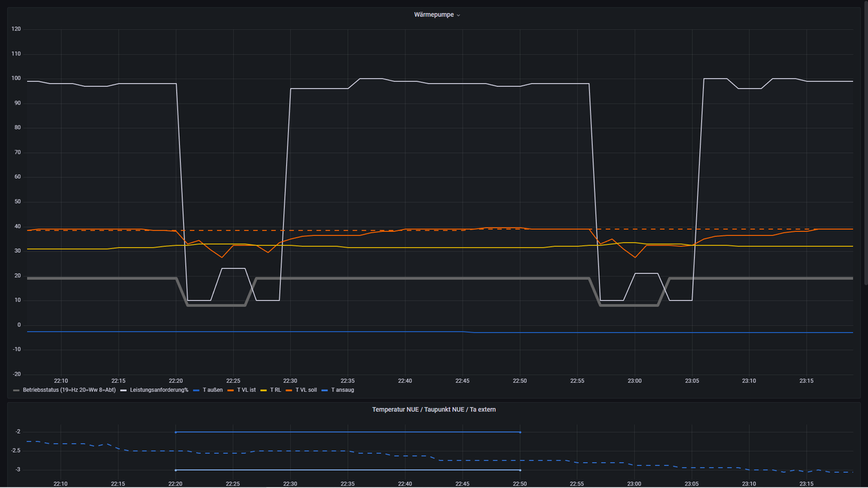Click the -2 value on the lower panel y-axis

point(17,432)
